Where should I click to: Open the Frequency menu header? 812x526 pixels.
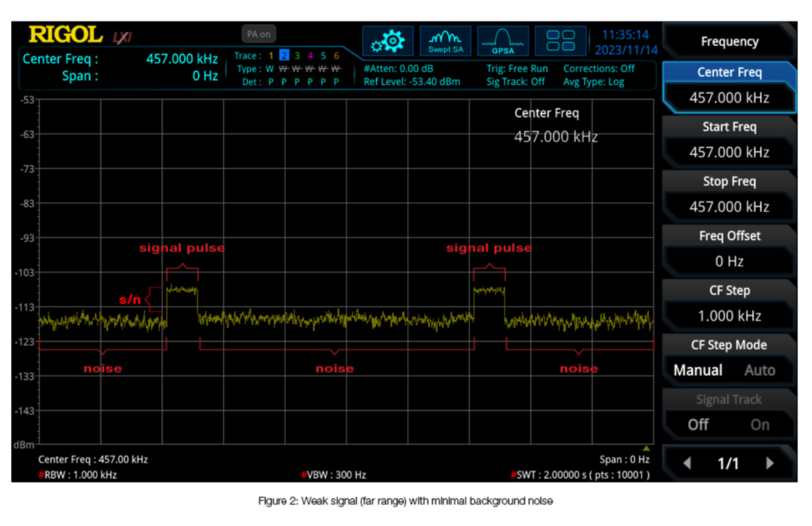[729, 41]
